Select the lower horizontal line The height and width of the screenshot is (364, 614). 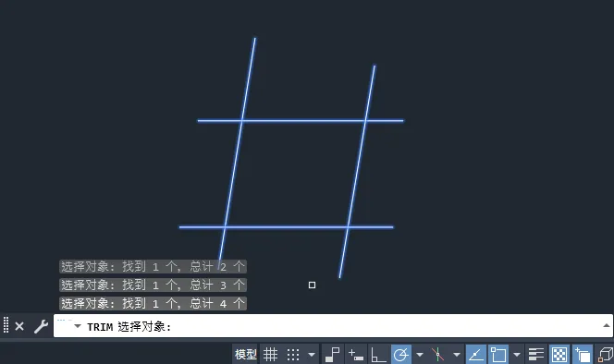point(287,227)
